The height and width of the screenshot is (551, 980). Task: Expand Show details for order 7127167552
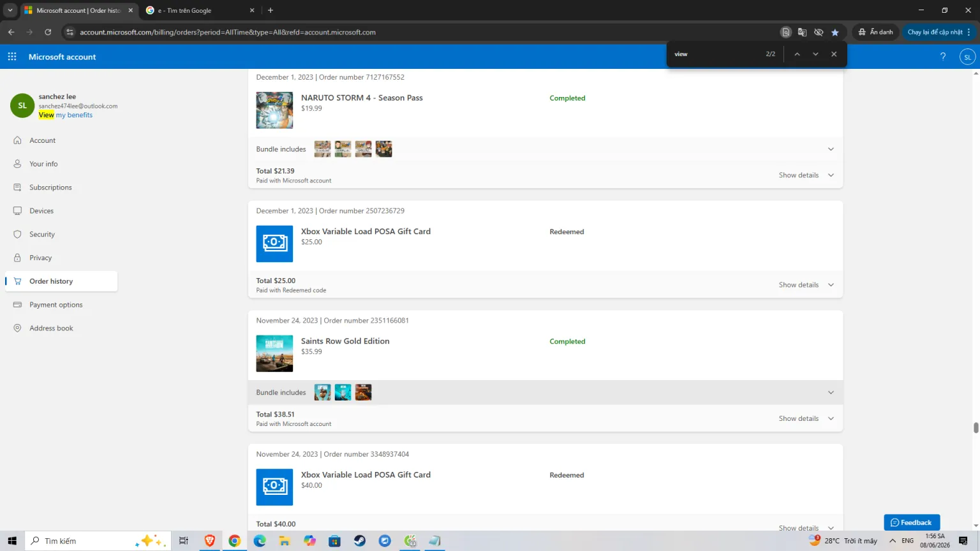[806, 175]
